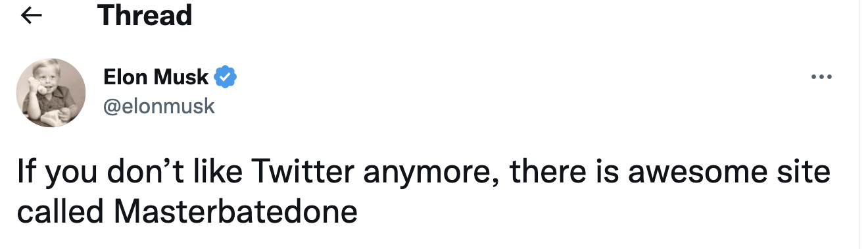The height and width of the screenshot is (249, 868).
Task: Open the Elon Musk display name link
Action: pyautogui.click(x=157, y=78)
